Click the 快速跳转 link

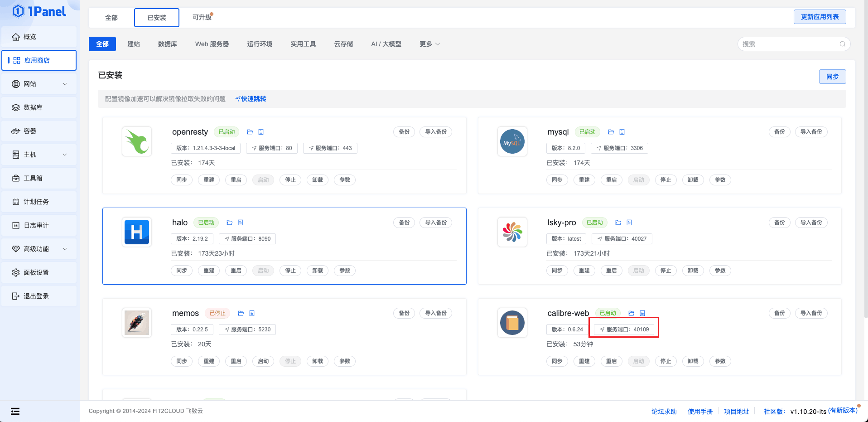[251, 99]
